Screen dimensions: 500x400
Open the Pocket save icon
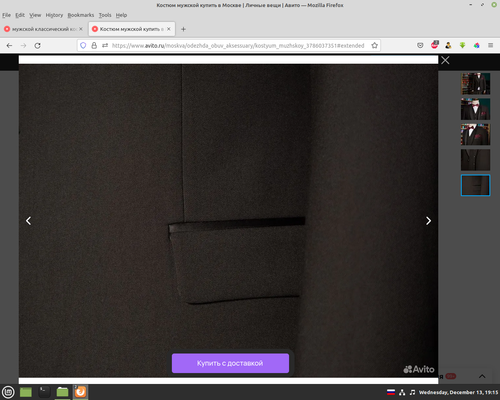420,45
